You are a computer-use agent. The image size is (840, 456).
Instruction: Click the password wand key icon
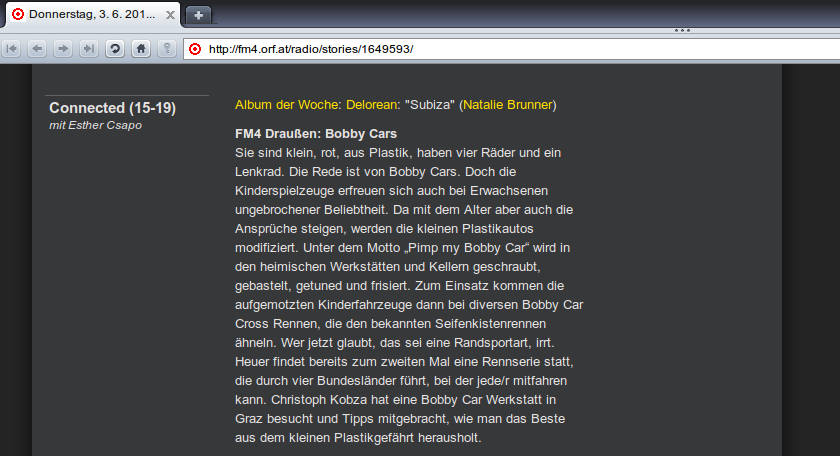[x=167, y=48]
